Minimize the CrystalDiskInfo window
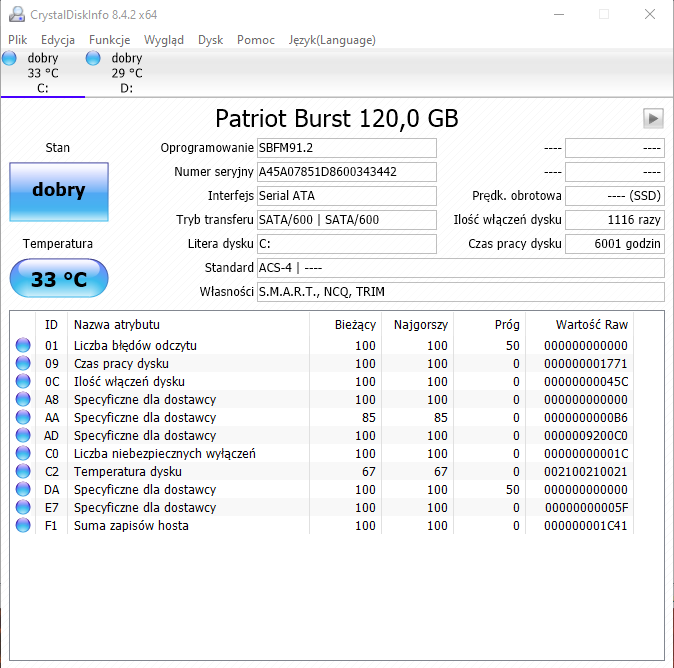This screenshot has width=674, height=668. click(x=559, y=14)
